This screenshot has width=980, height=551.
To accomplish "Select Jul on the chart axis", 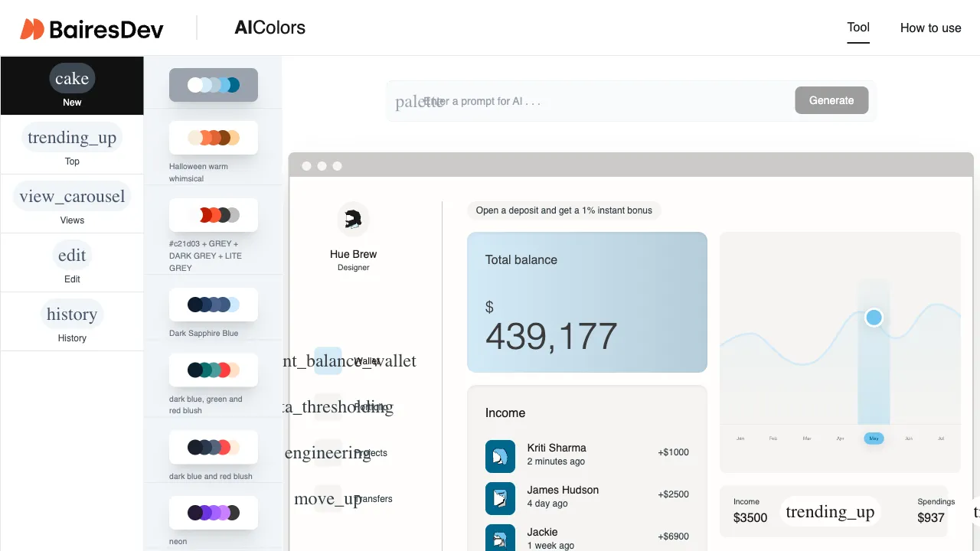I will 941,439.
